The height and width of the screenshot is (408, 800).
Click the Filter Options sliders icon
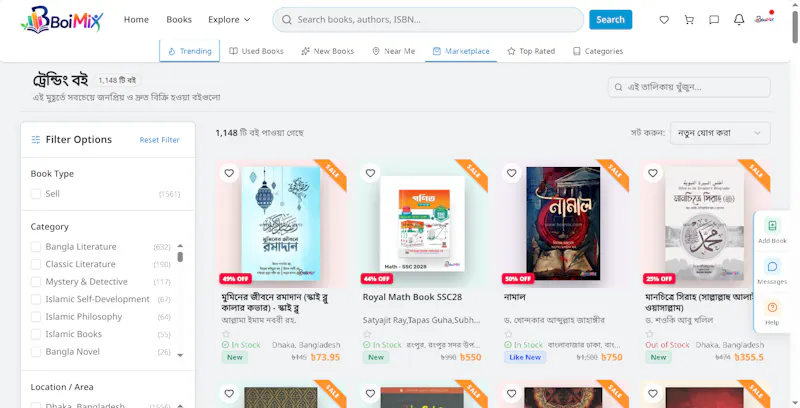point(36,140)
